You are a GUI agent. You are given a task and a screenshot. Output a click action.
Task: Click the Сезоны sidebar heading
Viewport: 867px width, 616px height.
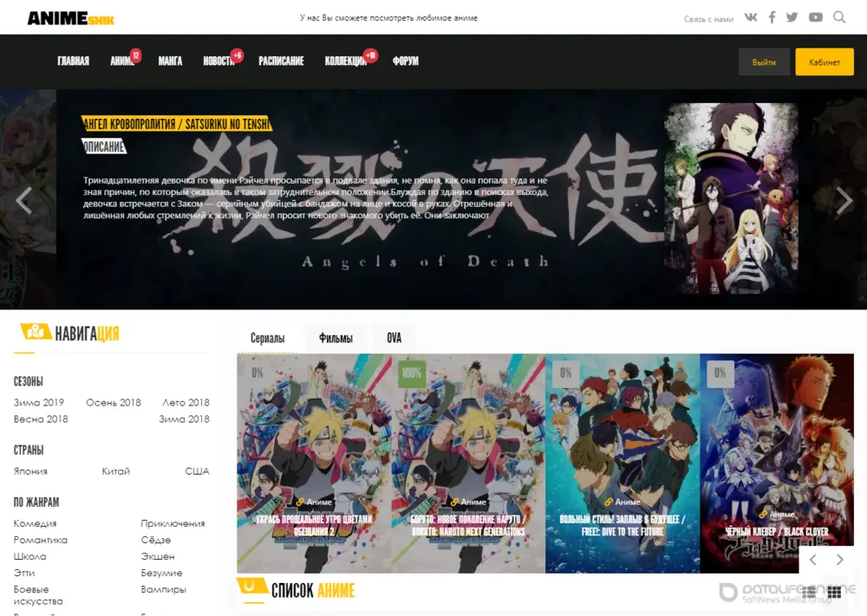[x=29, y=381]
